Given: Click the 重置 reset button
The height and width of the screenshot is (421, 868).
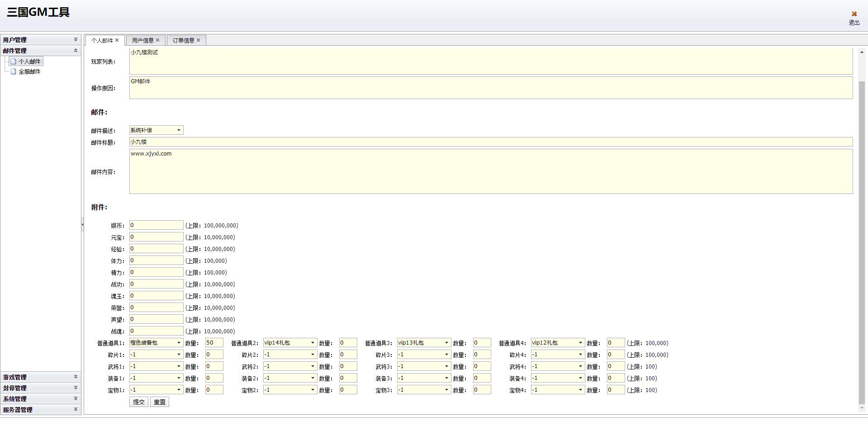Looking at the screenshot, I should coord(160,402).
